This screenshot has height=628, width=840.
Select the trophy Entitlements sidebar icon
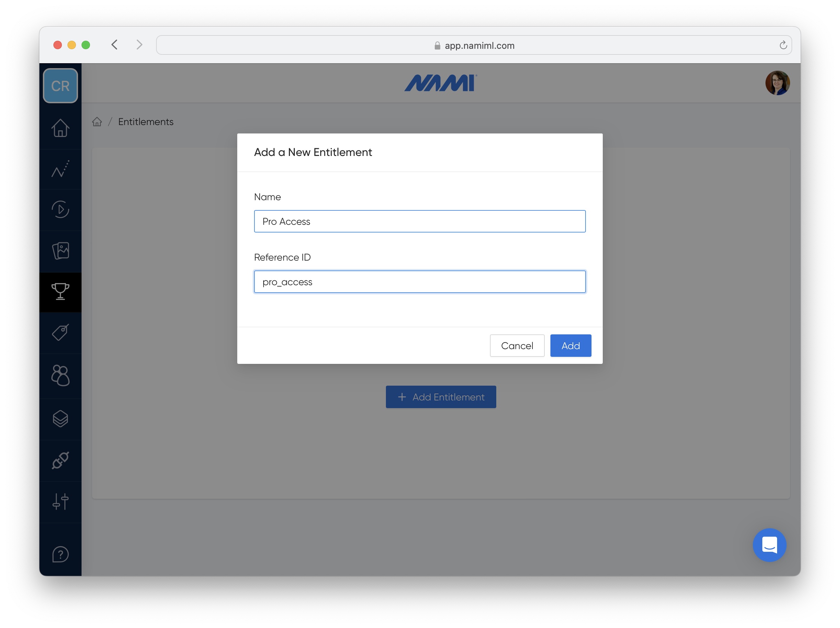(60, 292)
